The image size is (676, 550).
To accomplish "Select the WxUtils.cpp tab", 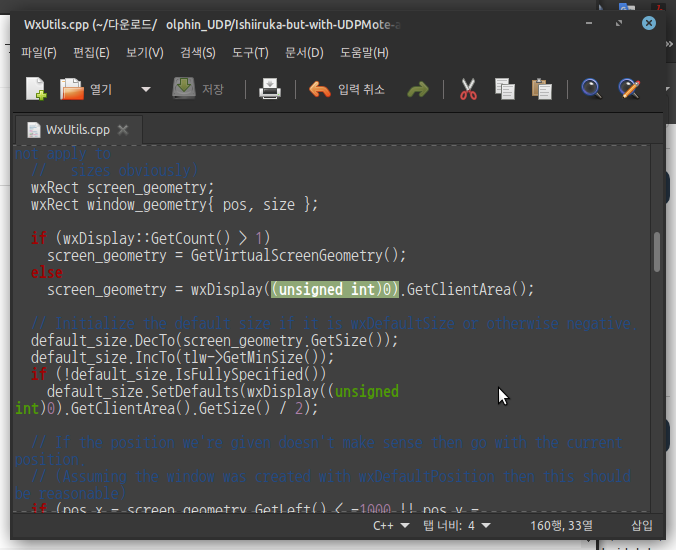I will (78, 130).
